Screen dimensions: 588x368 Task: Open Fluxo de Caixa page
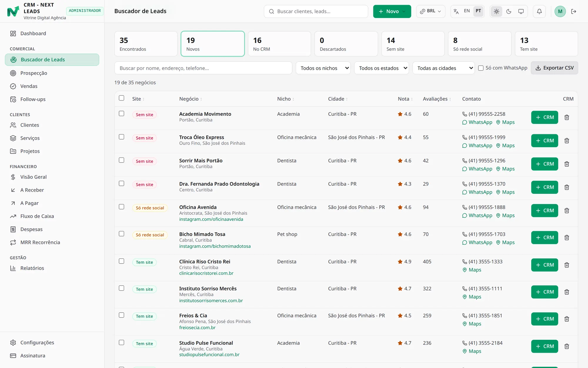[x=52, y=216]
